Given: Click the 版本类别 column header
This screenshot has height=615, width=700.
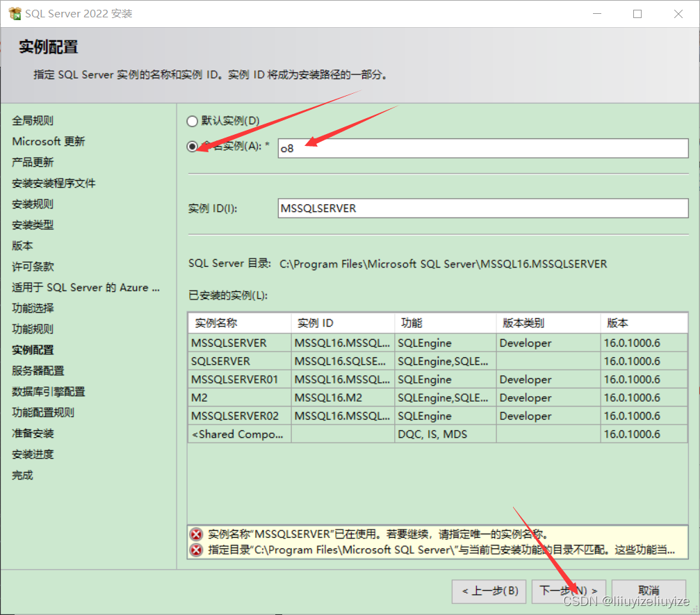Looking at the screenshot, I should pyautogui.click(x=548, y=323).
